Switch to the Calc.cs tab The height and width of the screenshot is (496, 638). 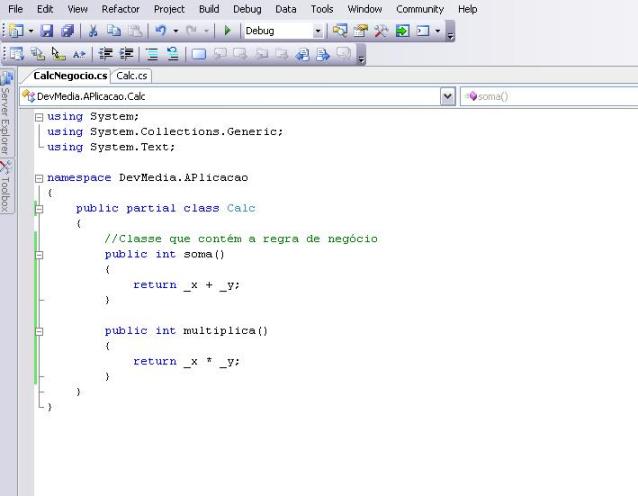pyautogui.click(x=131, y=76)
